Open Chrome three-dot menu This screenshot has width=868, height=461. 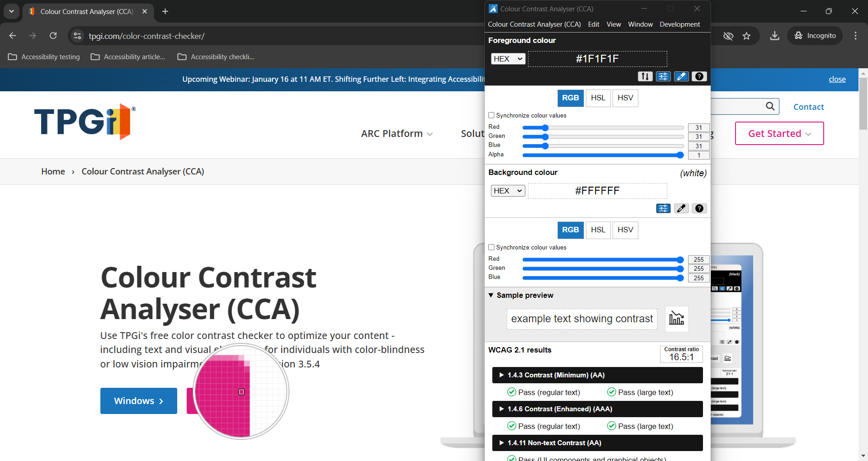tap(855, 36)
